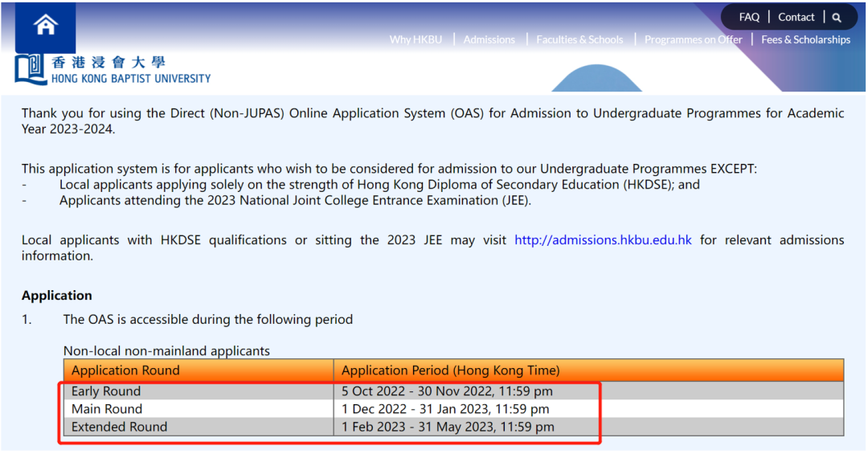Open the search magnifier icon

click(x=837, y=18)
